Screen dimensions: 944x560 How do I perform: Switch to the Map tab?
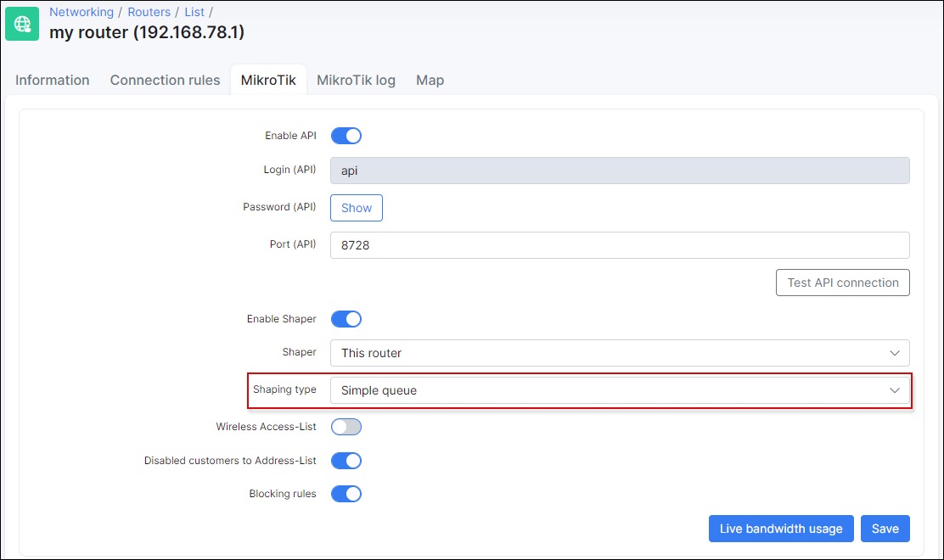point(430,80)
